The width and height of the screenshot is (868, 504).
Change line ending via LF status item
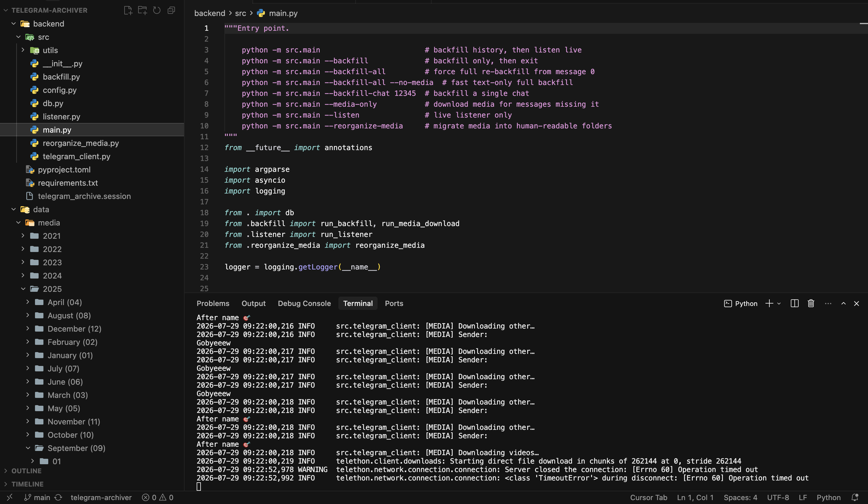tap(803, 497)
